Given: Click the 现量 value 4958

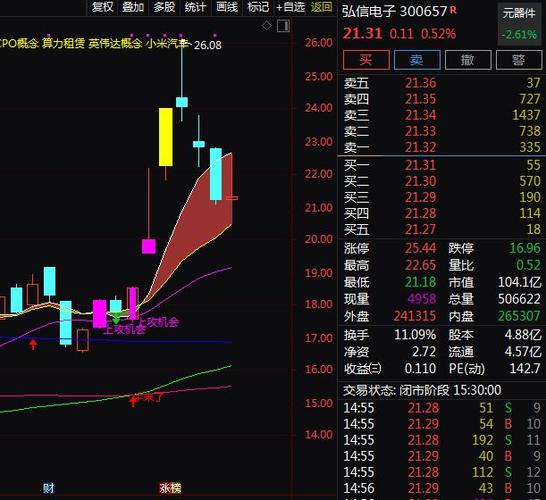Looking at the screenshot, I should tap(422, 299).
